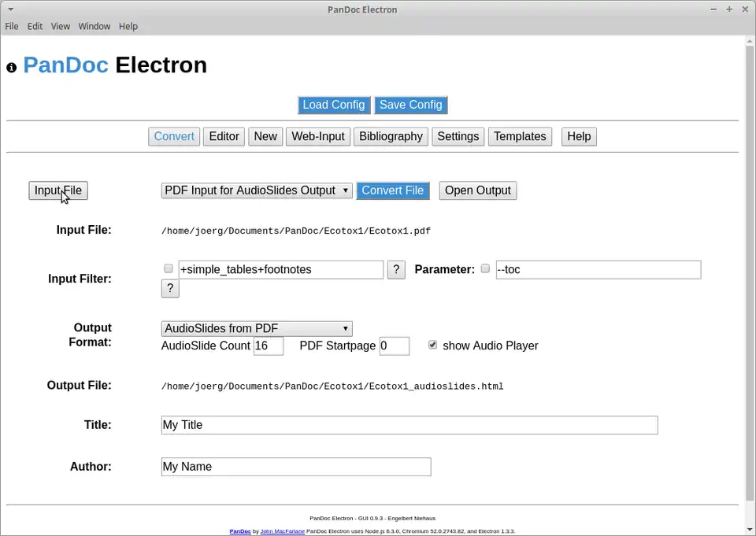Click the question mark next to Input Filter field

click(x=396, y=270)
